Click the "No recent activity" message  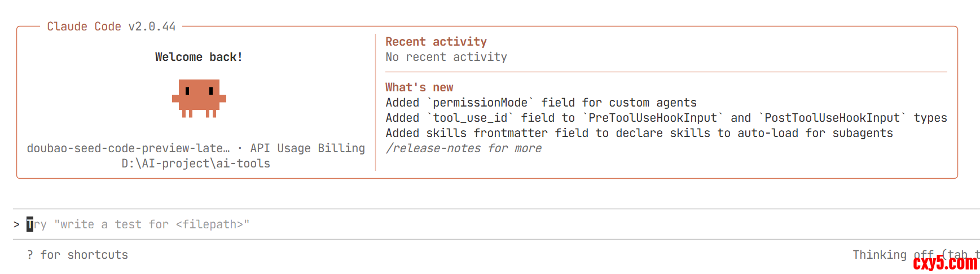pos(446,57)
